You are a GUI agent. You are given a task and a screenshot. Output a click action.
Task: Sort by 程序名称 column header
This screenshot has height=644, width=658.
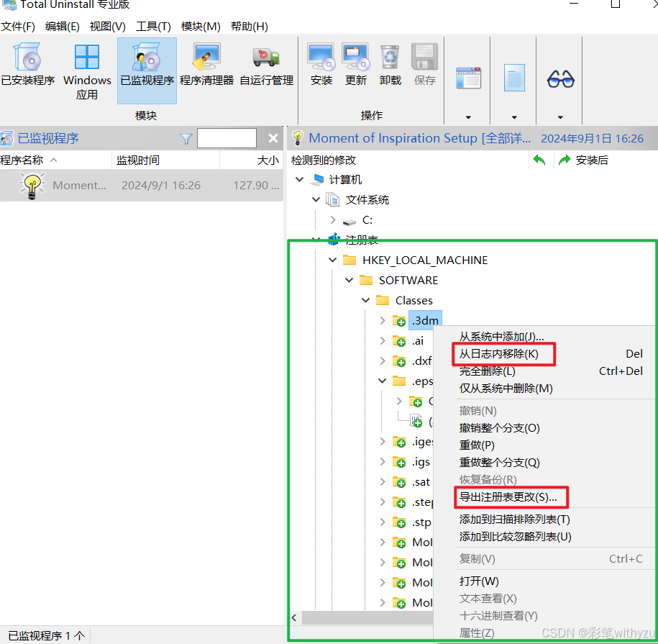coord(55,160)
